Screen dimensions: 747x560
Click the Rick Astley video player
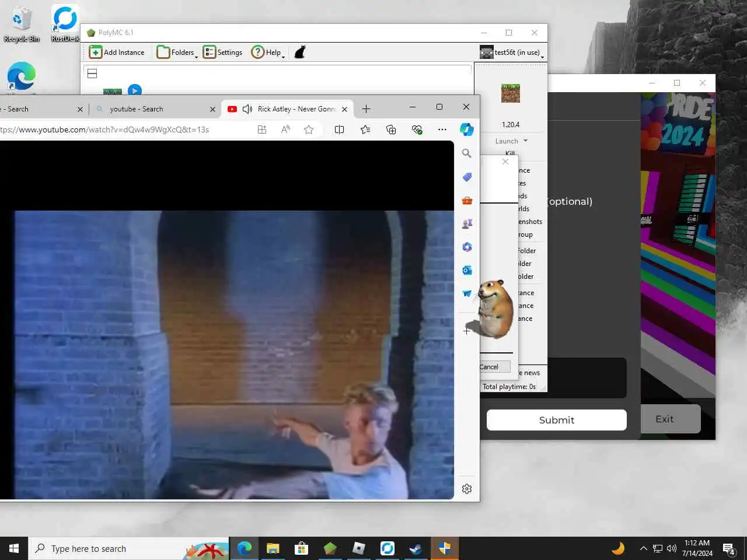tap(227, 320)
